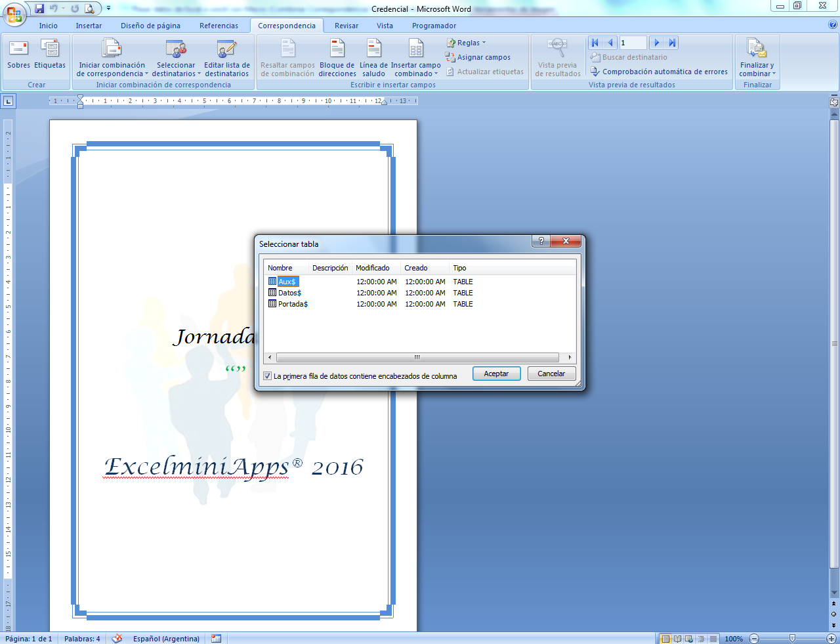
Task: Open Word help question mark icon
Action: (833, 25)
